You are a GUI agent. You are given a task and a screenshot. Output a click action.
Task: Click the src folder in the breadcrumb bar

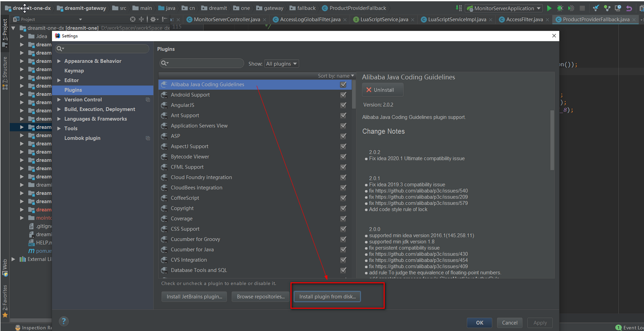coord(119,8)
